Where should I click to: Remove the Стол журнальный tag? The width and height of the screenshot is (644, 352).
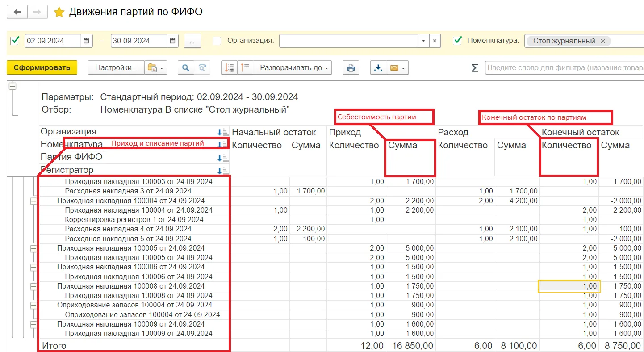coord(602,41)
